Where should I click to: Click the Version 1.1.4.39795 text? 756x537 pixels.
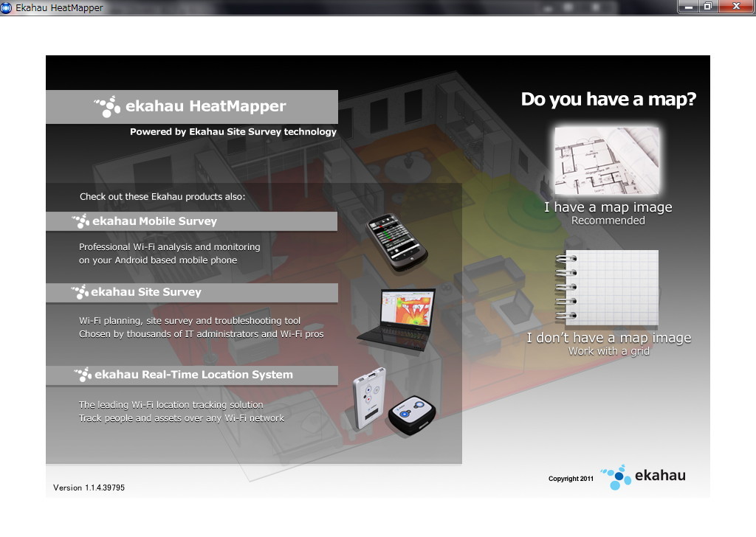89,488
